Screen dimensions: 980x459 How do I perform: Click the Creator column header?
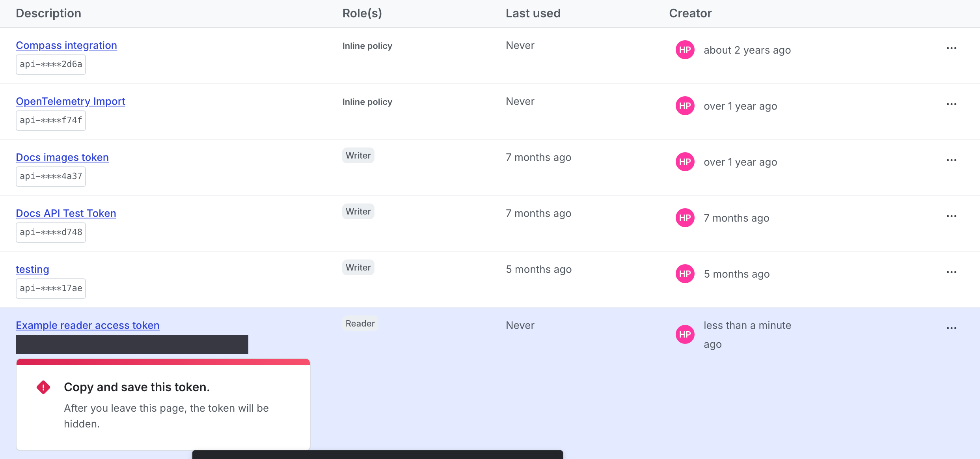tap(690, 13)
